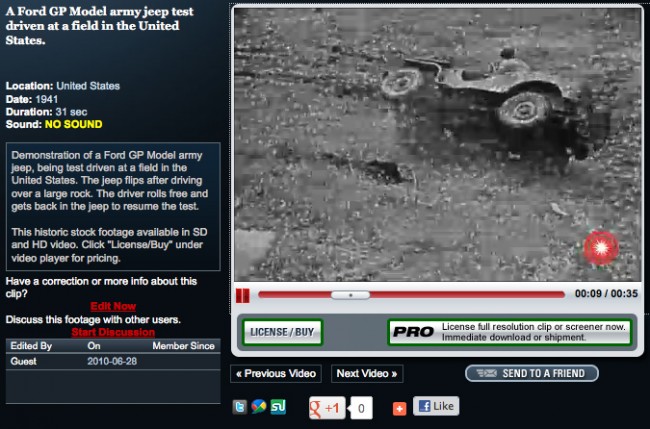Click the Google +1 button

pyautogui.click(x=325, y=407)
